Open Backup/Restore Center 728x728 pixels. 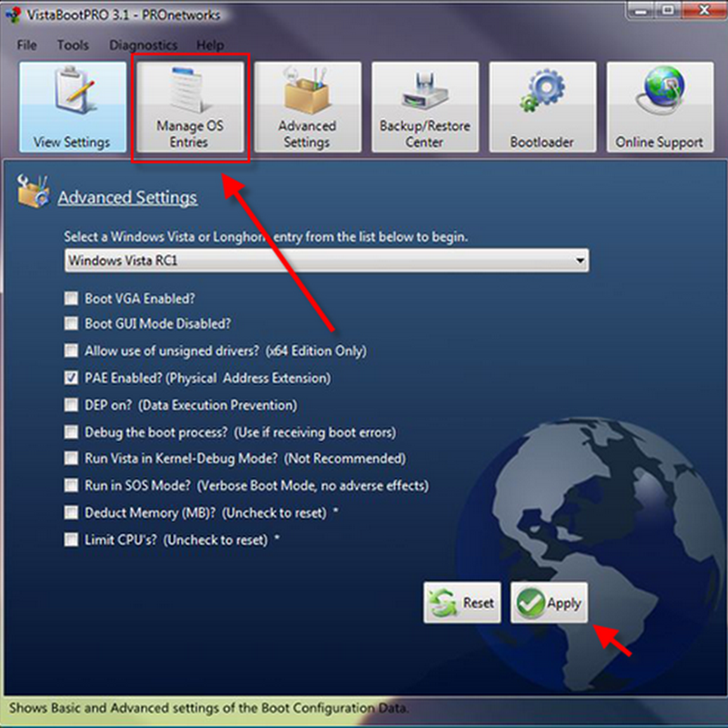pyautogui.click(x=425, y=106)
